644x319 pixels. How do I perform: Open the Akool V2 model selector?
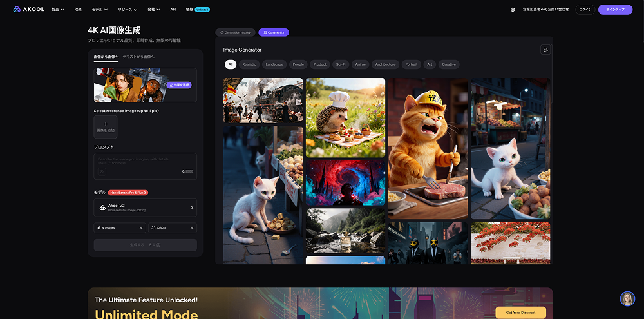coord(145,208)
